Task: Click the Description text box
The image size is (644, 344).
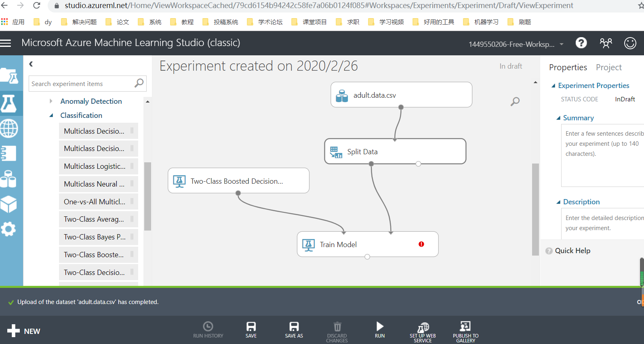Action: [602, 224]
